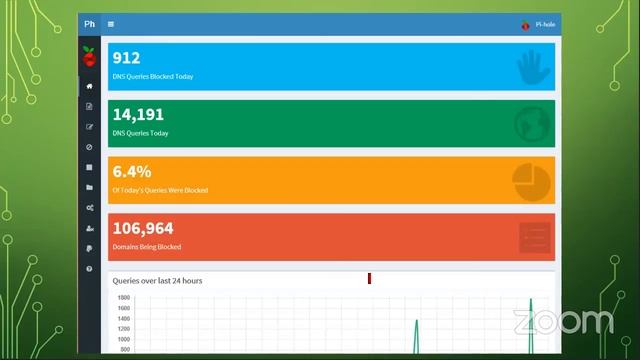Open the Pi-hole user menu at top right
Screen dimensions: 640x360
pyautogui.click(x=538, y=24)
